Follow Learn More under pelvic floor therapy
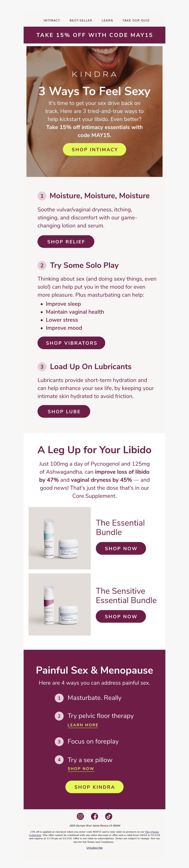 click(x=83, y=725)
